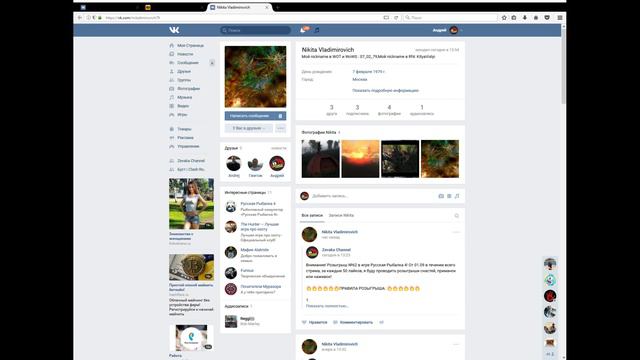Open options menu on second Nikita post
640x360 pixels.
(x=456, y=344)
